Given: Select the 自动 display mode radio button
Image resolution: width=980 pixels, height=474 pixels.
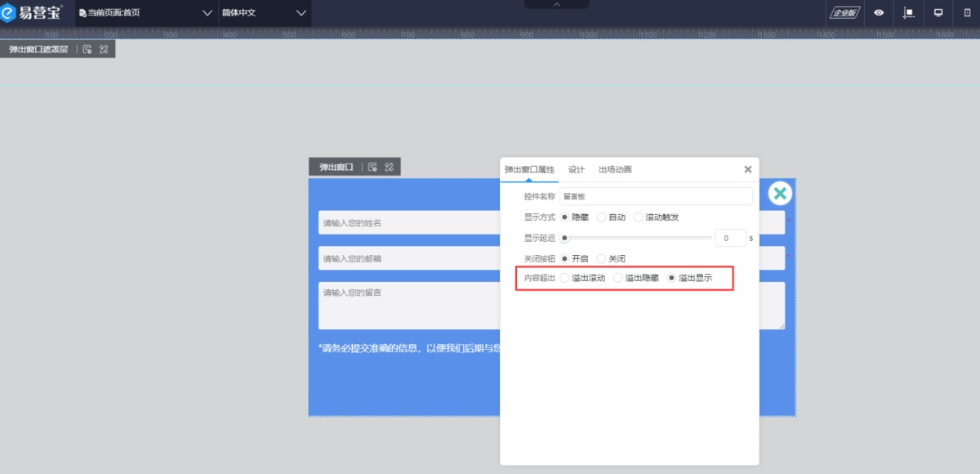Looking at the screenshot, I should [612, 217].
